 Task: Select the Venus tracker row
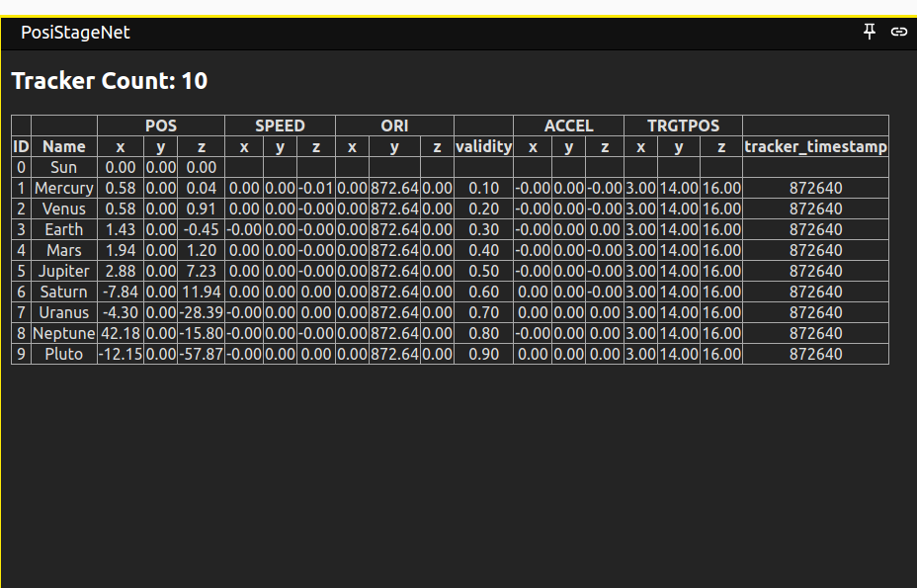click(x=63, y=209)
